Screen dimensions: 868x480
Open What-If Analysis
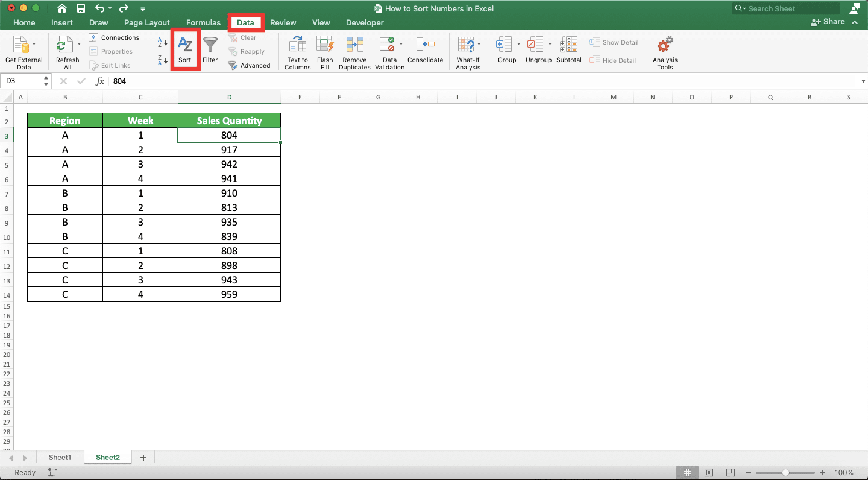[468, 52]
